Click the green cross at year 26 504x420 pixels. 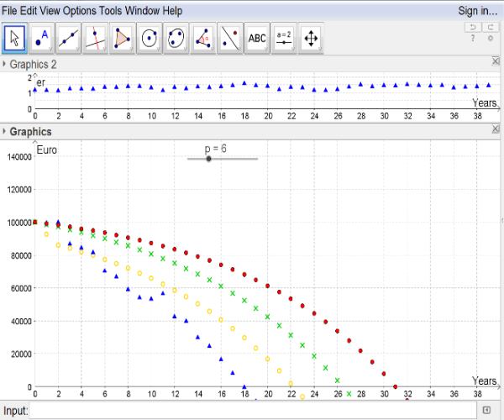[337, 381]
